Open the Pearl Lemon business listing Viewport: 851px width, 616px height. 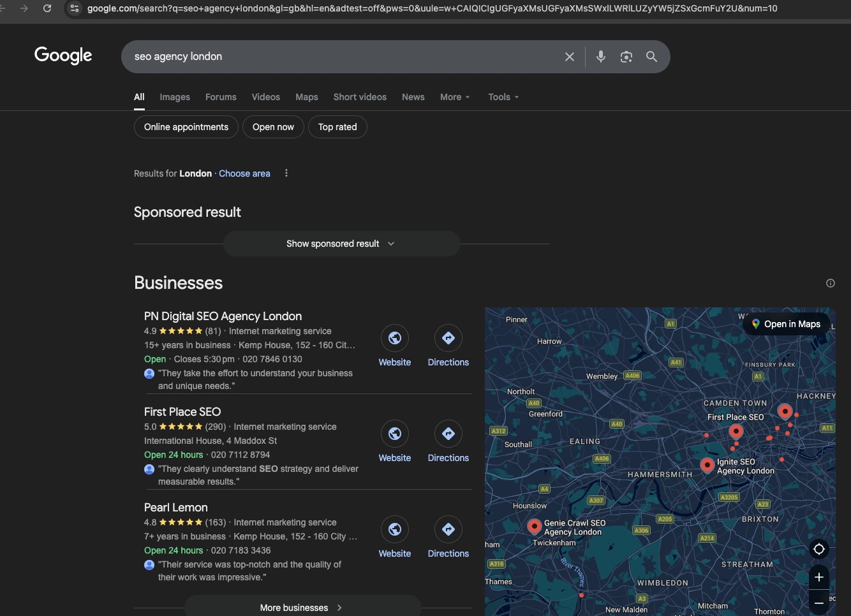(x=176, y=508)
